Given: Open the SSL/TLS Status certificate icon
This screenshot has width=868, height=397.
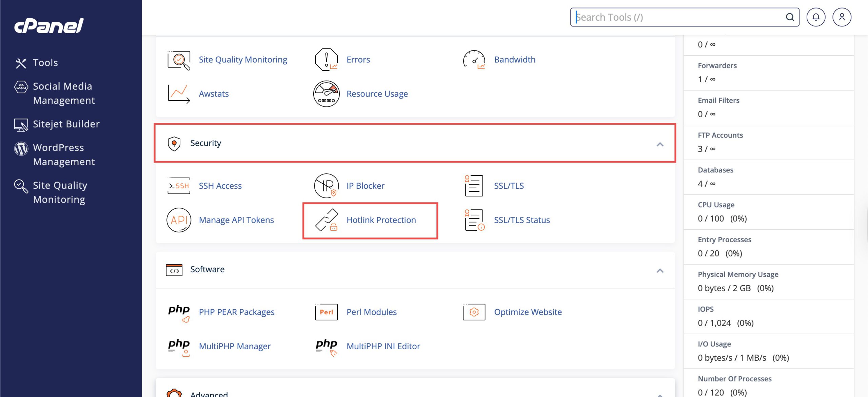Looking at the screenshot, I should tap(474, 220).
